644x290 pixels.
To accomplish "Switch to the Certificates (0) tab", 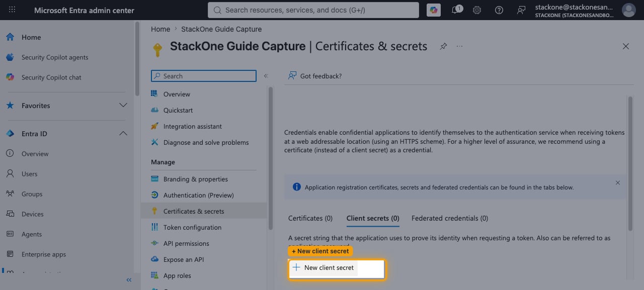I will (x=310, y=218).
